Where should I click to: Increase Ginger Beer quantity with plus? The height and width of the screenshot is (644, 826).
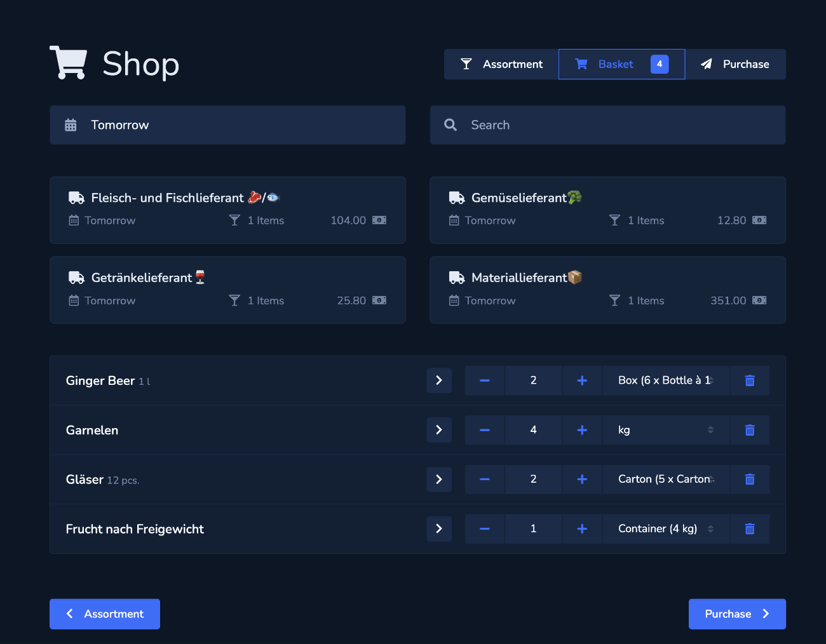tap(582, 380)
